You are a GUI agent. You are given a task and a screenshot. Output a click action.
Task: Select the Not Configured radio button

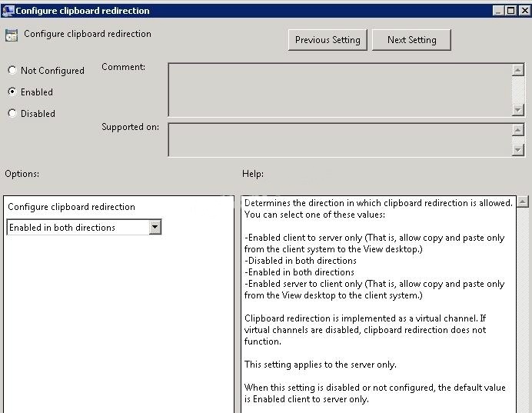(x=12, y=70)
